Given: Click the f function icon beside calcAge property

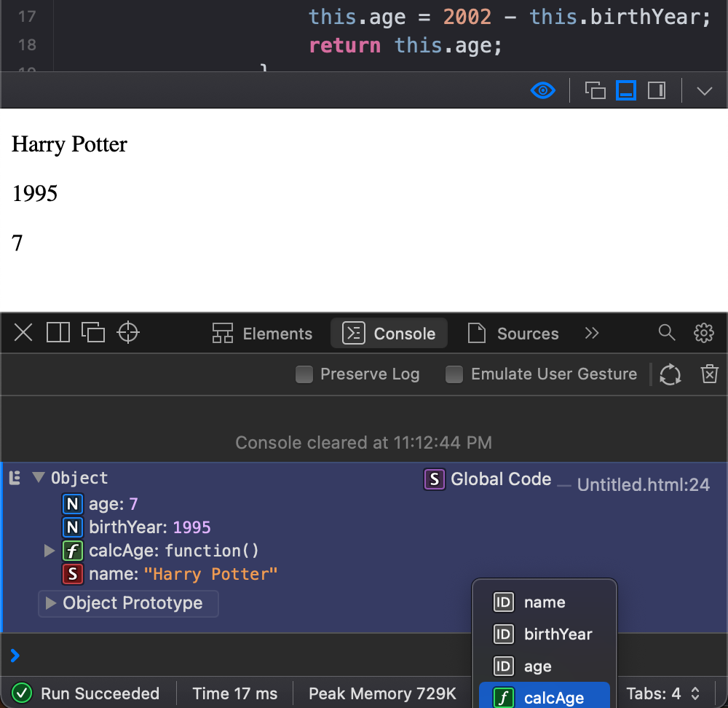Looking at the screenshot, I should (72, 551).
